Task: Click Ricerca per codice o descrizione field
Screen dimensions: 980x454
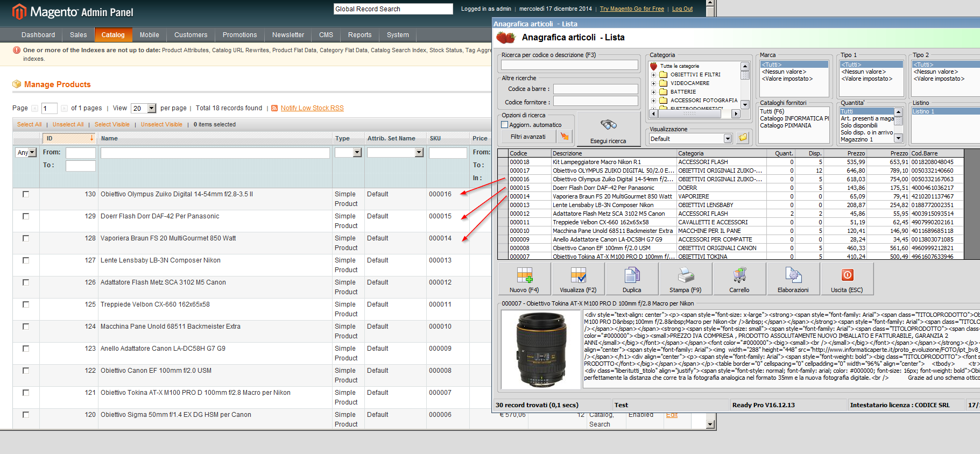Action: click(x=569, y=65)
